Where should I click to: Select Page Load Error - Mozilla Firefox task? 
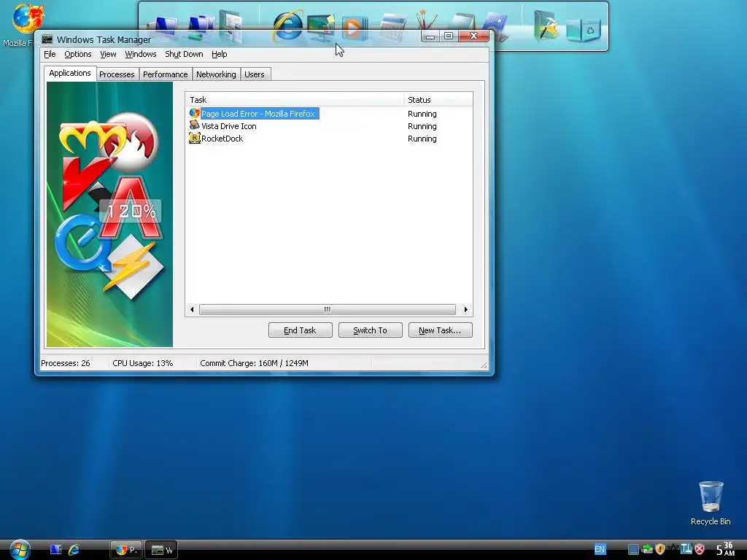coord(258,113)
